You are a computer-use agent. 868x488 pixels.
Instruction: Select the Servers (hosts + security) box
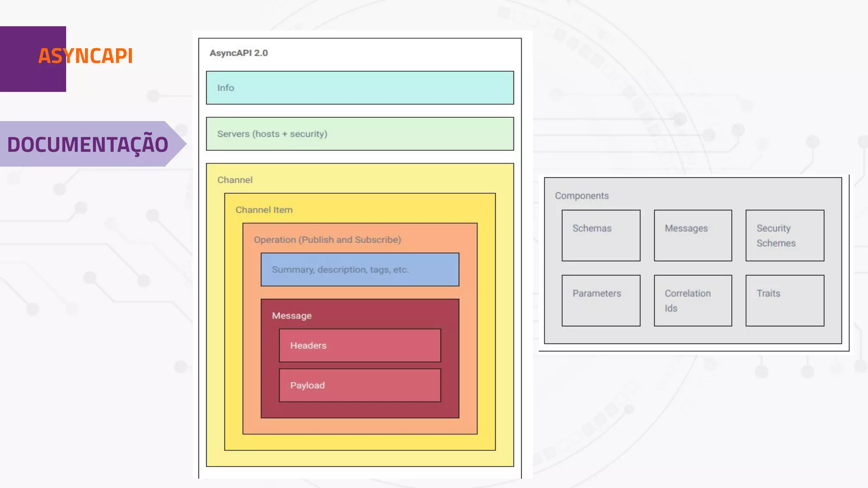pos(359,134)
